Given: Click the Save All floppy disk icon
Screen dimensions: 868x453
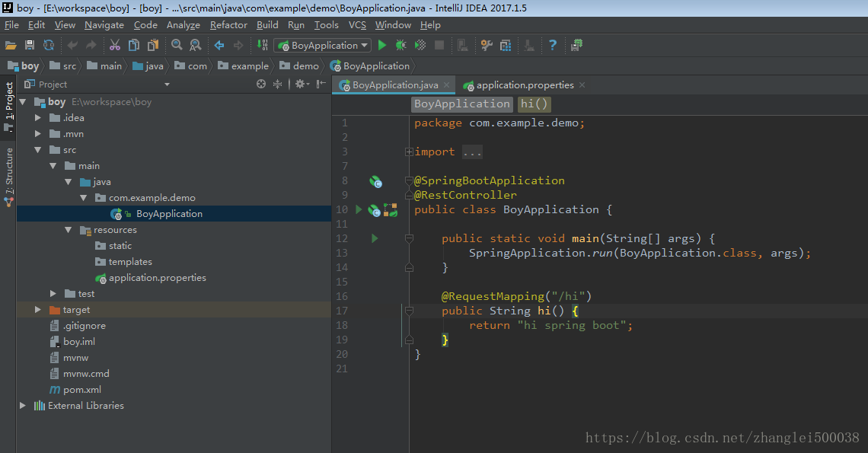Looking at the screenshot, I should [30, 46].
